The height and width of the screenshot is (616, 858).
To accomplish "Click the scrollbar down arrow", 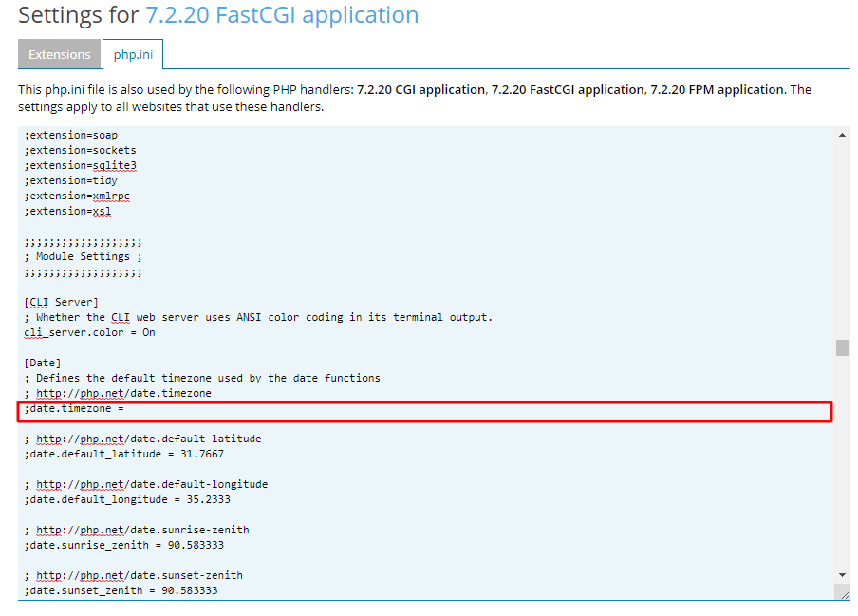I will point(842,575).
